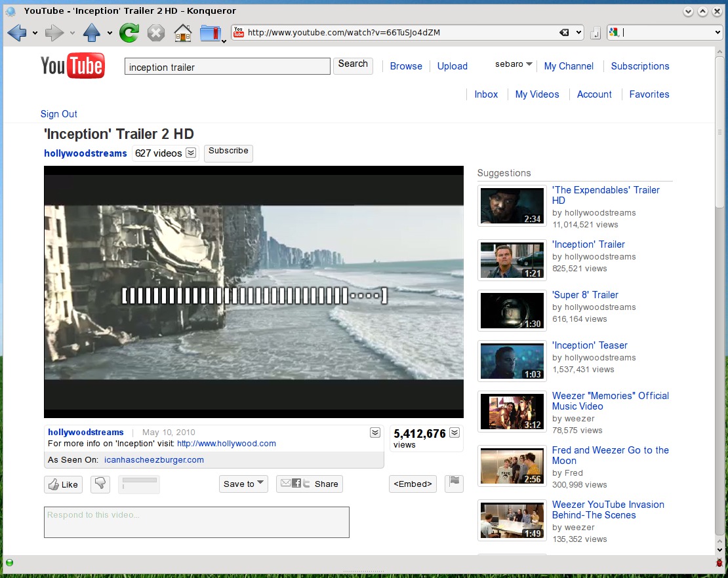The height and width of the screenshot is (578, 728).
Task: Expand the video description
Action: point(375,433)
